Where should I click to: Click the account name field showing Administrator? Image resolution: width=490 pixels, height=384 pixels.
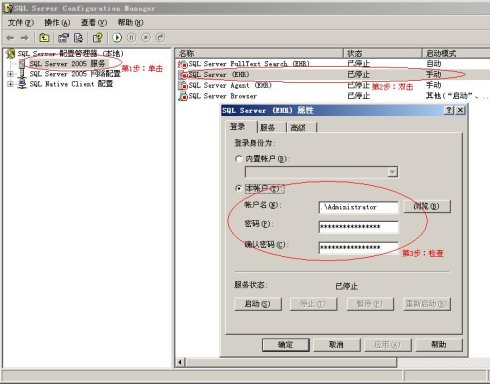click(x=358, y=207)
